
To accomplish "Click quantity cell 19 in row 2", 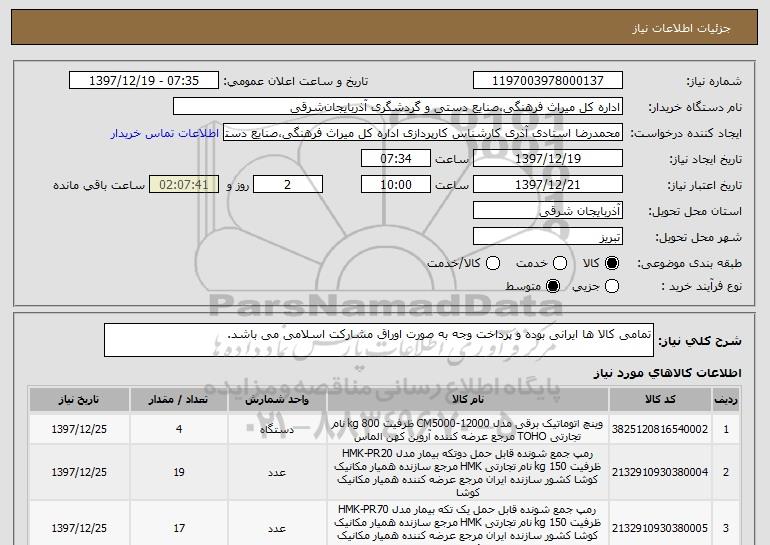I will [x=179, y=472].
